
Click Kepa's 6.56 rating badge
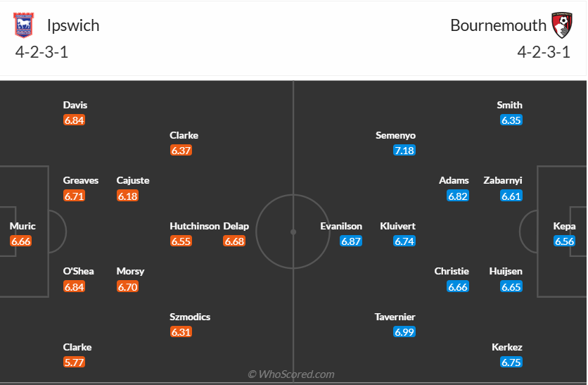[565, 241]
